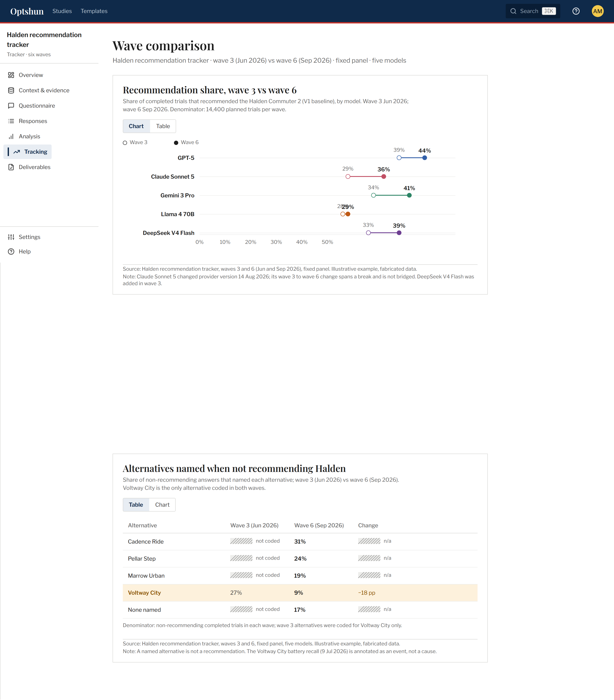Click the −18 pp change value
The image size is (614, 700).
367,593
